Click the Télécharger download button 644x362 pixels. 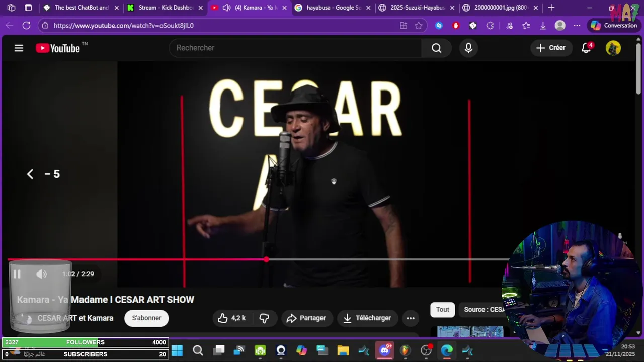coord(367,318)
